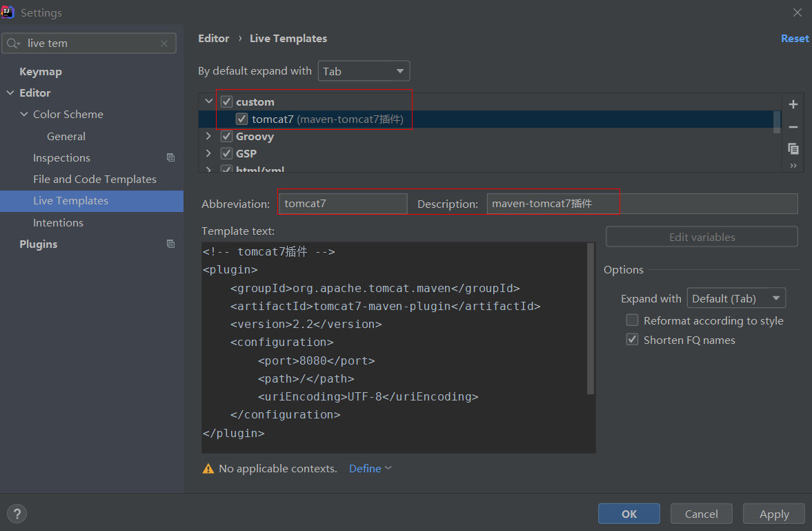Collapse the custom template group

(x=209, y=102)
